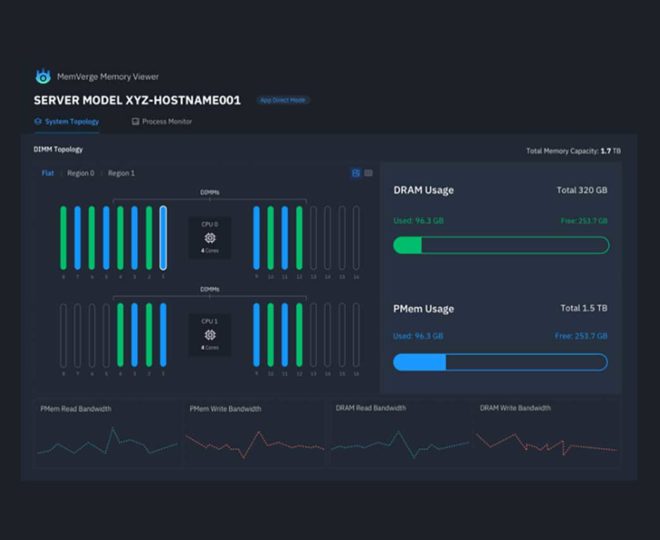Viewport: 660px width, 540px height.
Task: Click the 'Total 320 GB' DRAM label
Action: point(582,190)
